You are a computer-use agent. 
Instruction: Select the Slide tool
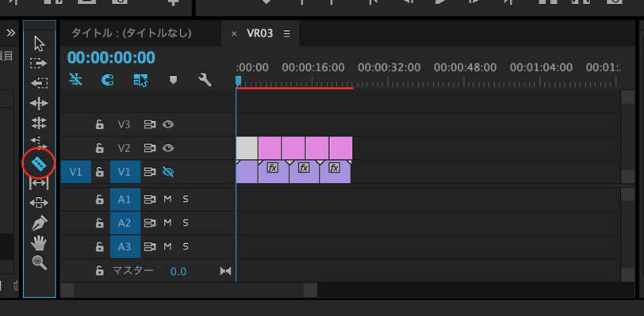[39, 203]
